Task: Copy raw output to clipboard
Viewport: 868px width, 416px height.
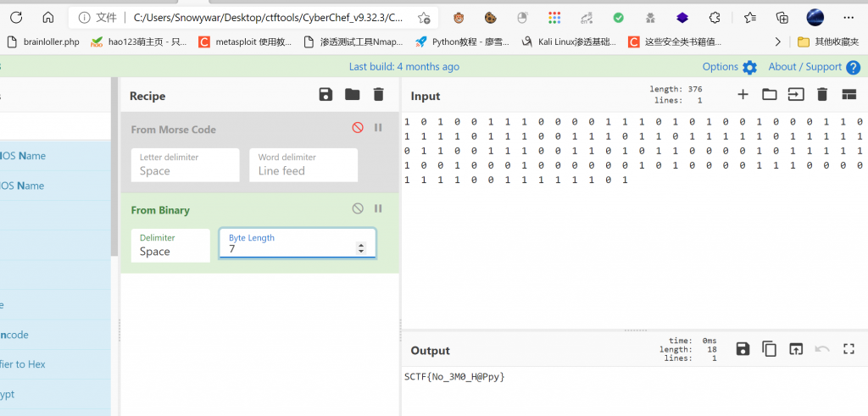Action: click(x=769, y=349)
